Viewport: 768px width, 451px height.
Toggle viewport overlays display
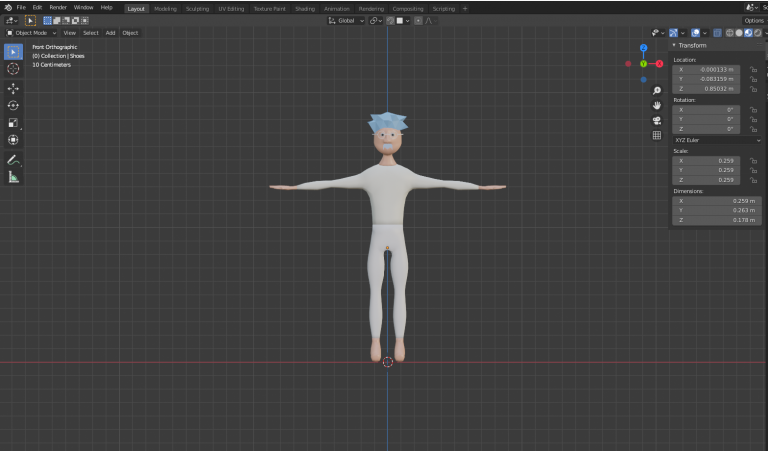[x=696, y=33]
